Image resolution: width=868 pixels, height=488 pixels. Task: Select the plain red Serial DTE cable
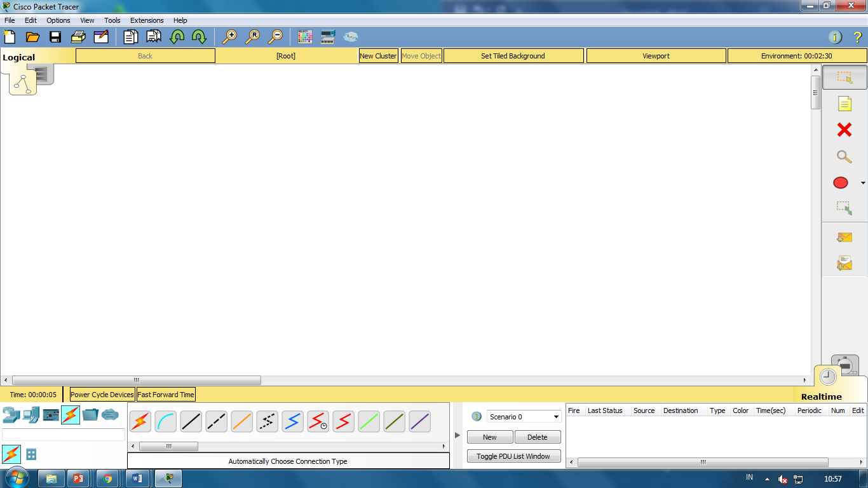[344, 421]
